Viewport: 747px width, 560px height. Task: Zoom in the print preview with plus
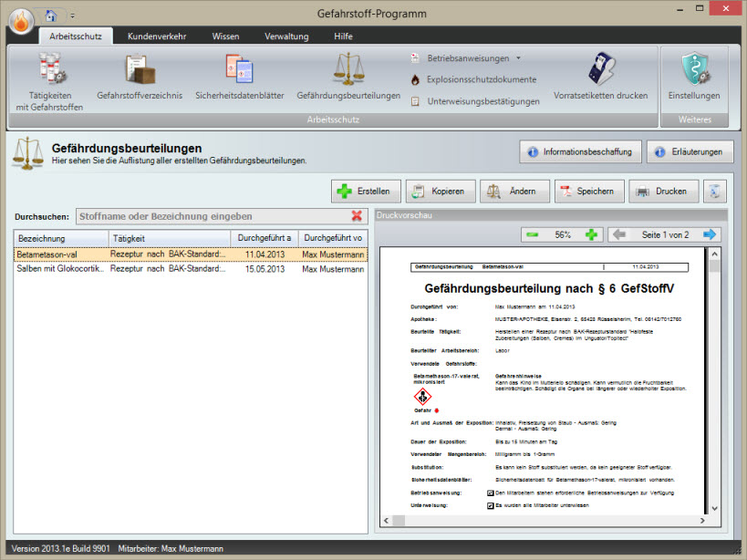coord(591,234)
